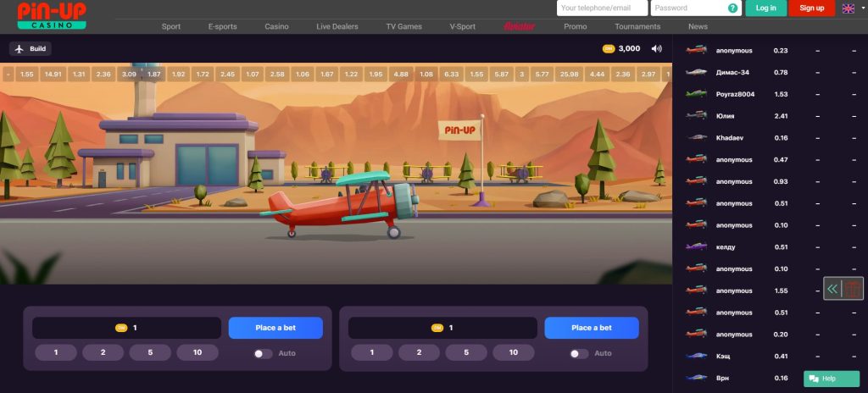The height and width of the screenshot is (393, 868).
Task: Click the plane icon beside anonymous 1.55
Action: (697, 291)
